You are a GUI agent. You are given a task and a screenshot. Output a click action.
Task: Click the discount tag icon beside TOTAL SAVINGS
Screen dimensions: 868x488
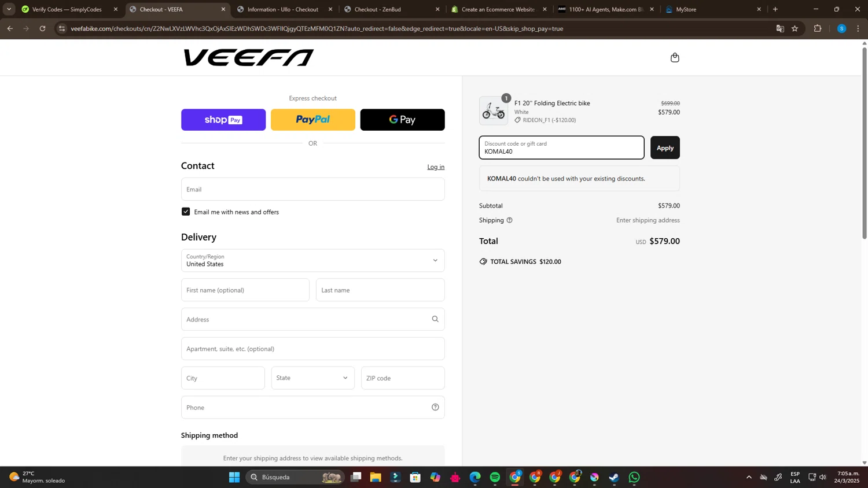pyautogui.click(x=483, y=261)
